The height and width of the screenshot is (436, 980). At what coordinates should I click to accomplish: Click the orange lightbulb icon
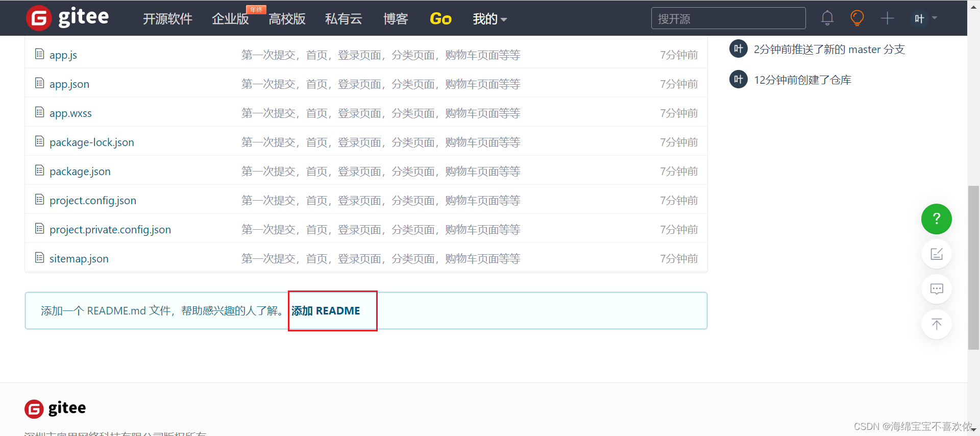857,18
